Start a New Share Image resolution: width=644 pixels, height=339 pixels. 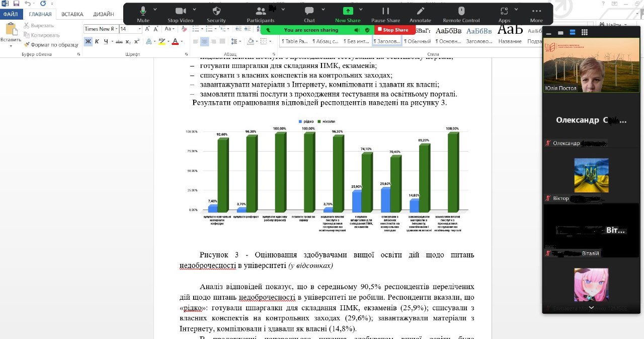click(348, 14)
